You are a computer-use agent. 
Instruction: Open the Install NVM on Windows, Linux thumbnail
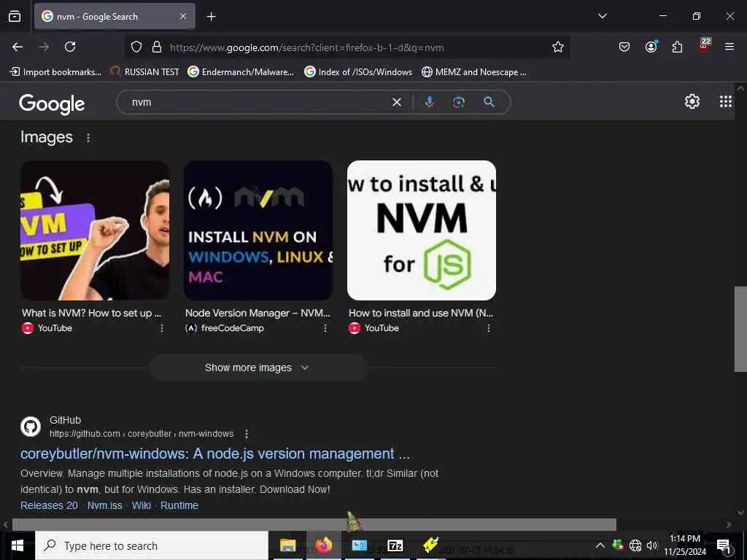point(258,230)
